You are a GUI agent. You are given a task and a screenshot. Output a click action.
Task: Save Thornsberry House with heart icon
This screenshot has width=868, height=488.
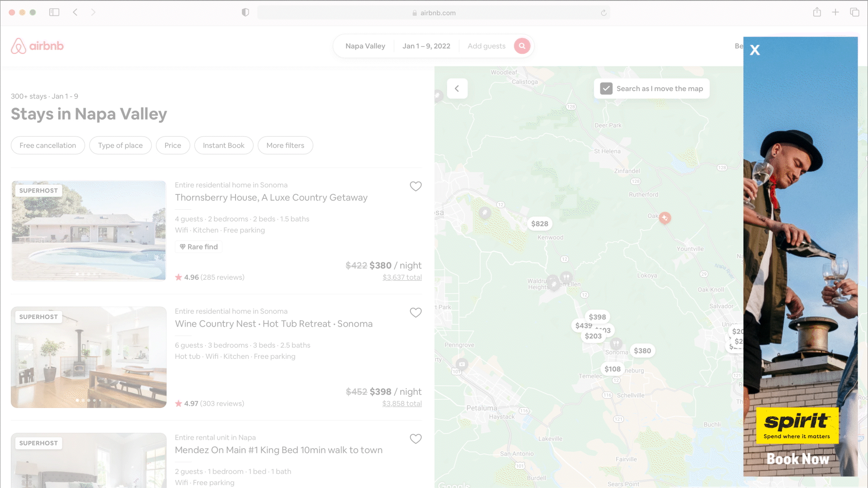415,186
